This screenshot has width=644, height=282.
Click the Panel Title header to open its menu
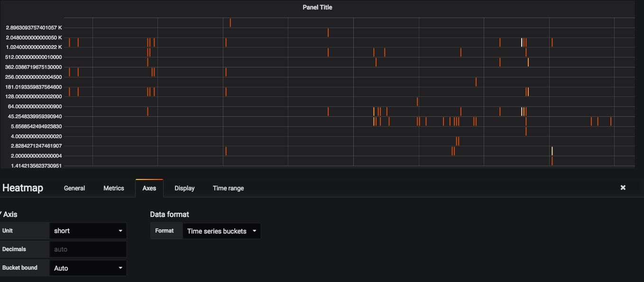(x=317, y=7)
